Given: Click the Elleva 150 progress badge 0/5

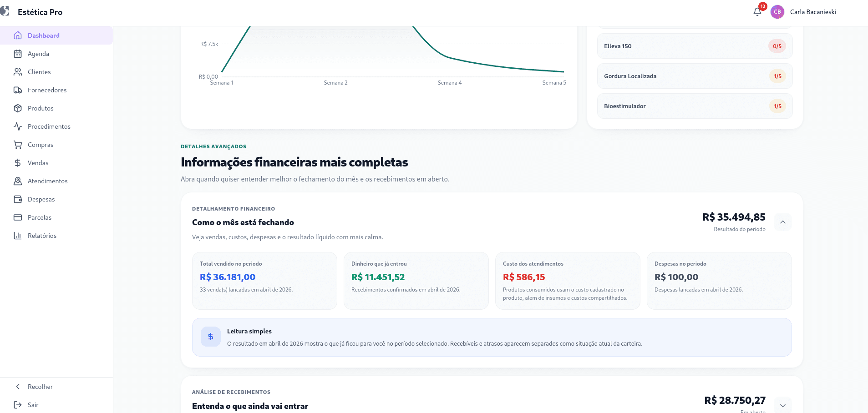Looking at the screenshot, I should [777, 46].
